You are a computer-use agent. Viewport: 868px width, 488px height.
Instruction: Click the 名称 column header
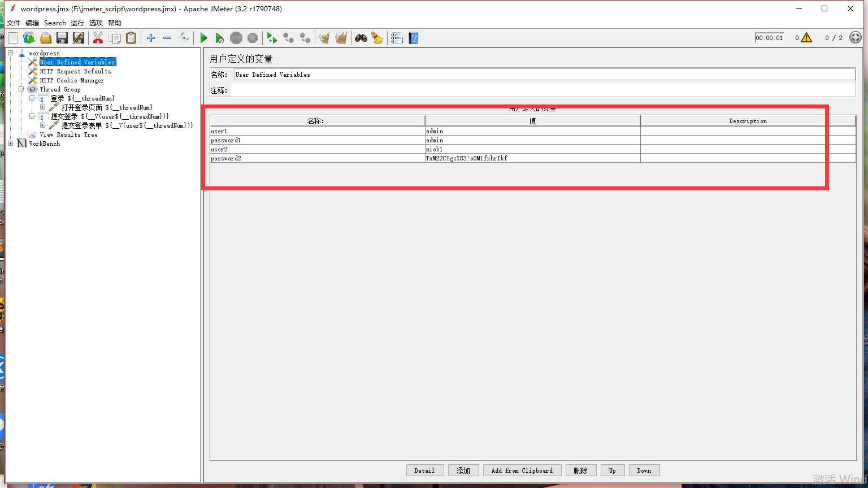(317, 121)
